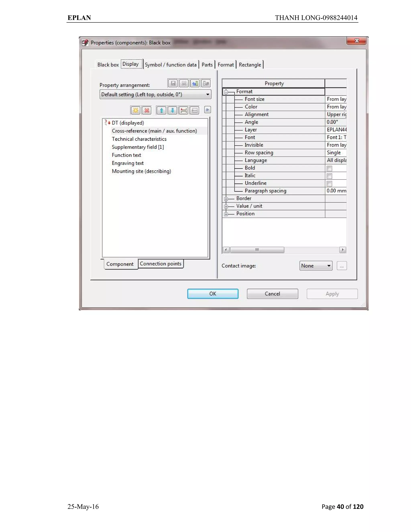
Task: Click the Cancel button
Action: pos(273,294)
